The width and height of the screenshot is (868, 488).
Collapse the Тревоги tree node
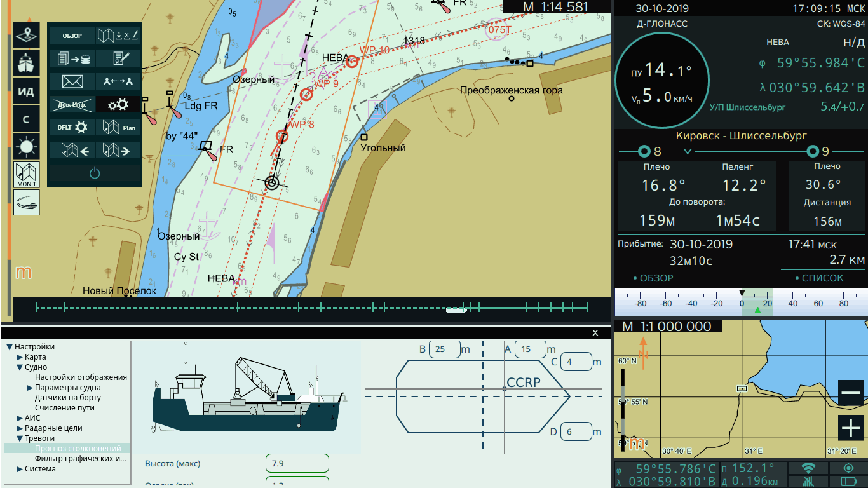[x=20, y=438]
